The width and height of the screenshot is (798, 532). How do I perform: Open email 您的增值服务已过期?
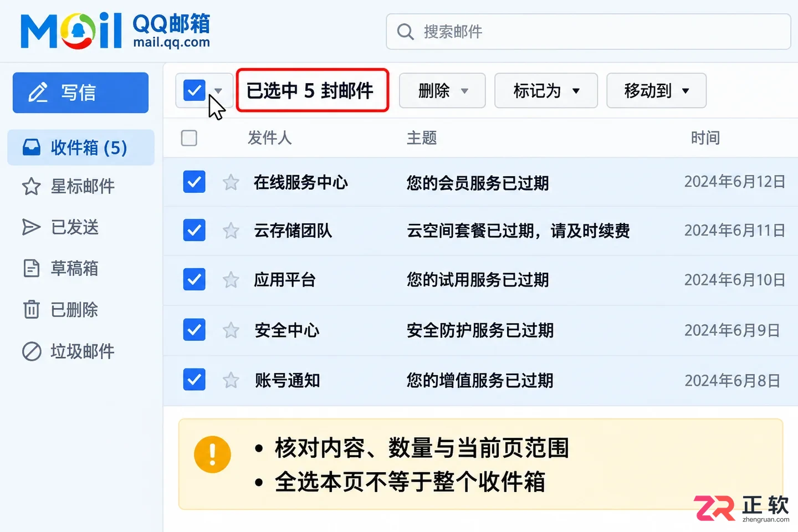(480, 380)
